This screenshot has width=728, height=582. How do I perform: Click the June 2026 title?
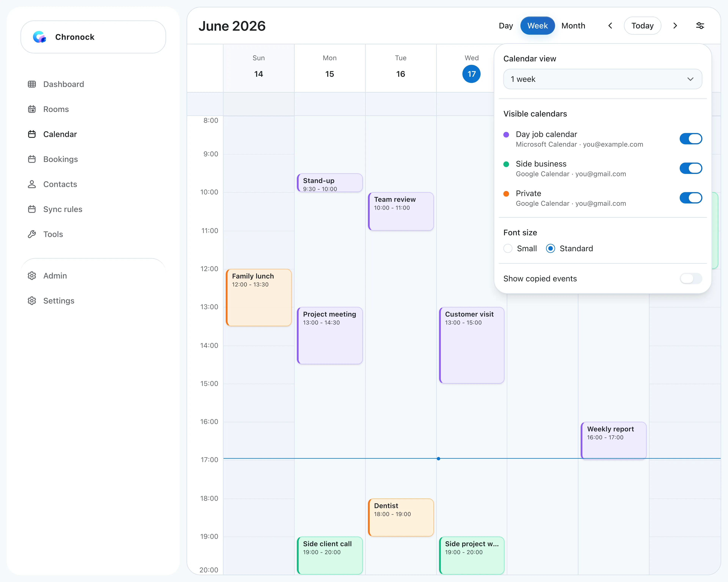pyautogui.click(x=232, y=26)
